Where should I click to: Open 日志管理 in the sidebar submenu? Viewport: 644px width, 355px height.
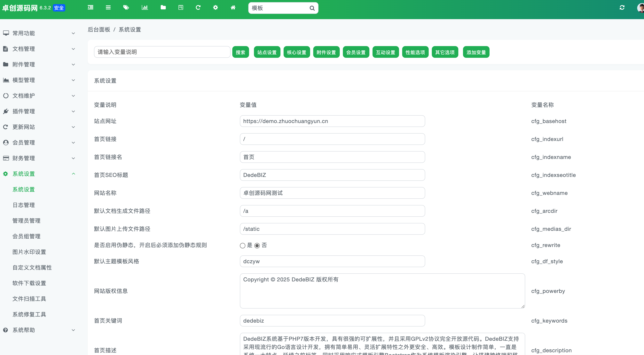[x=24, y=205]
